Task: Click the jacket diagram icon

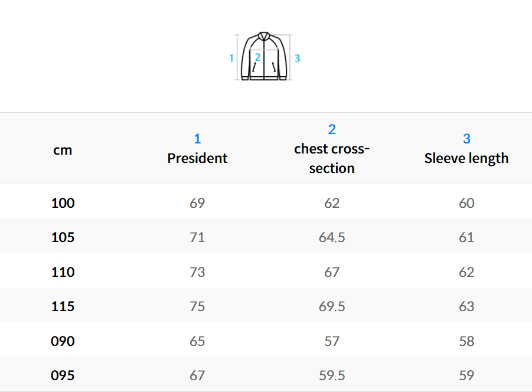Action: click(265, 57)
